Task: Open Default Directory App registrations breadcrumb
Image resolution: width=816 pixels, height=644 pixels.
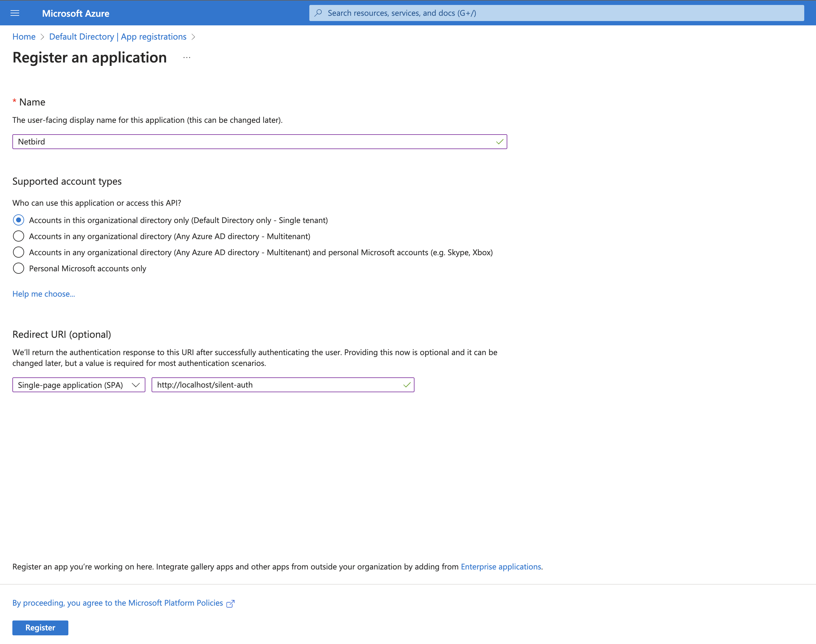Action: (118, 36)
